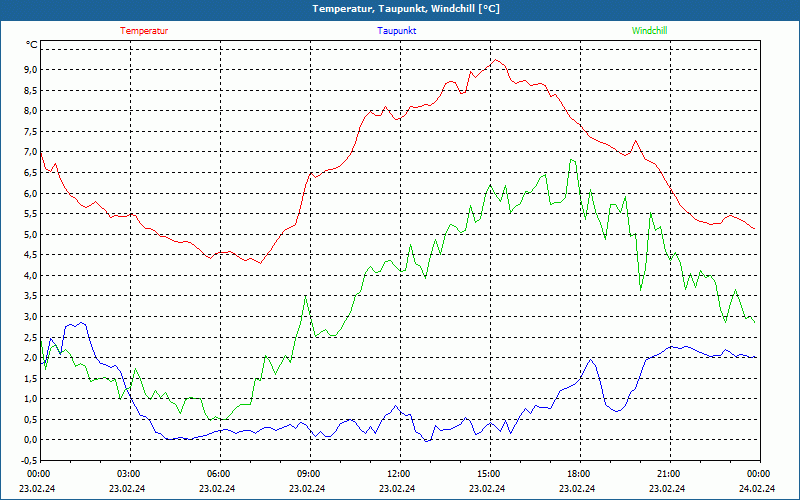Screen dimensions: 800x500
Task: Click the 6,0 y-axis value
Action: click(32, 193)
